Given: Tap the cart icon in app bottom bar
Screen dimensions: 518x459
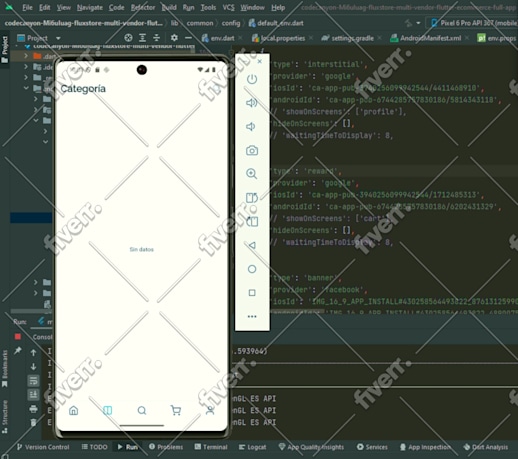Looking at the screenshot, I should [x=176, y=410].
